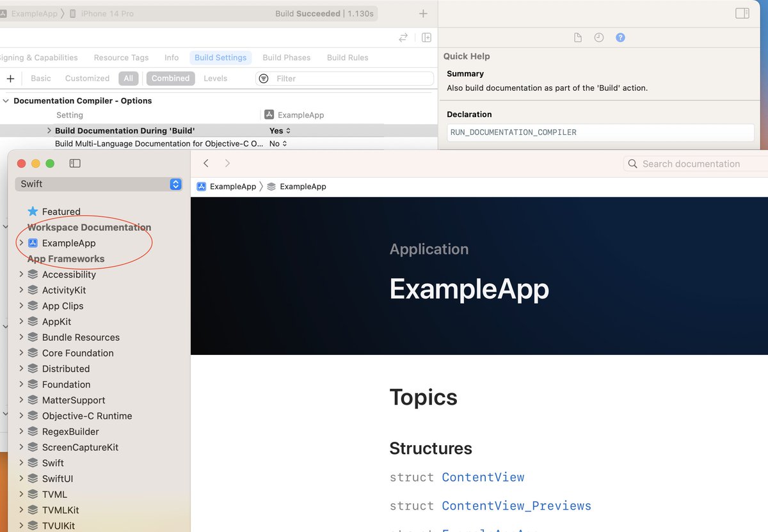Viewport: 768px width, 532px height.
Task: Go back in documentation viewer
Action: pyautogui.click(x=206, y=164)
